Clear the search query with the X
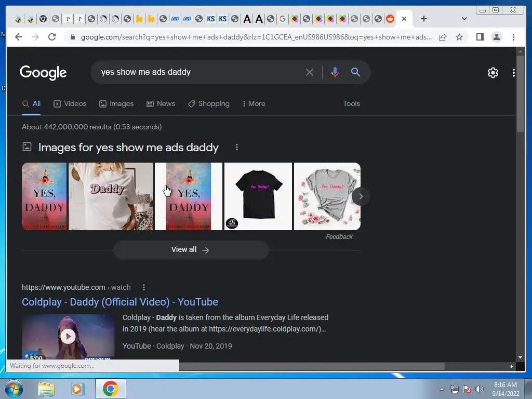 (x=310, y=72)
